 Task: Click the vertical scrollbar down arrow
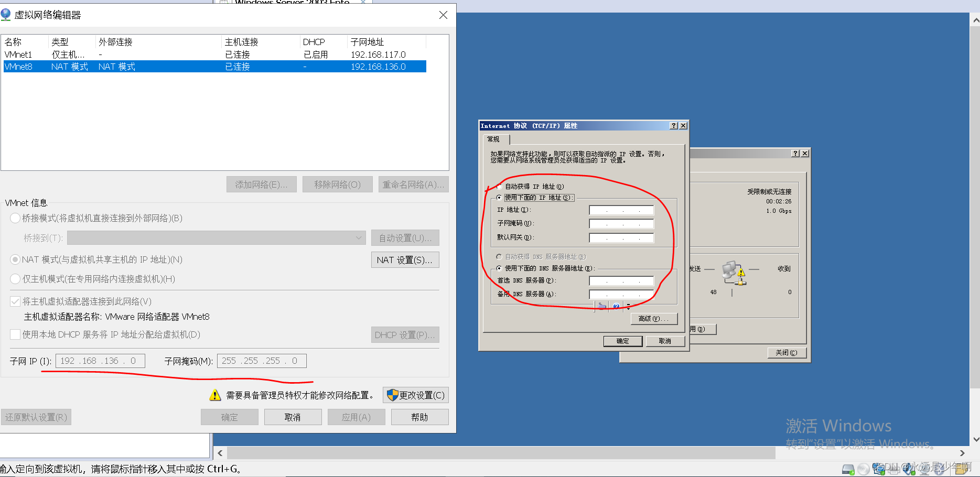click(975, 439)
